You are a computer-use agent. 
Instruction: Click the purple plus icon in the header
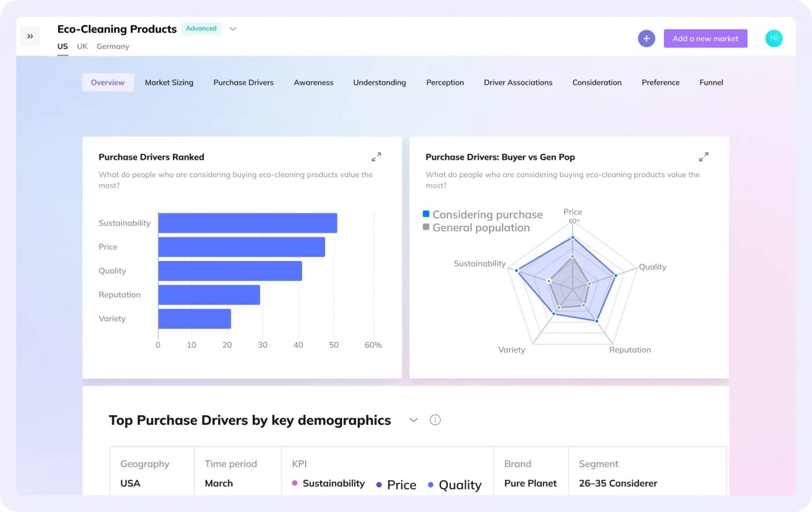click(646, 38)
